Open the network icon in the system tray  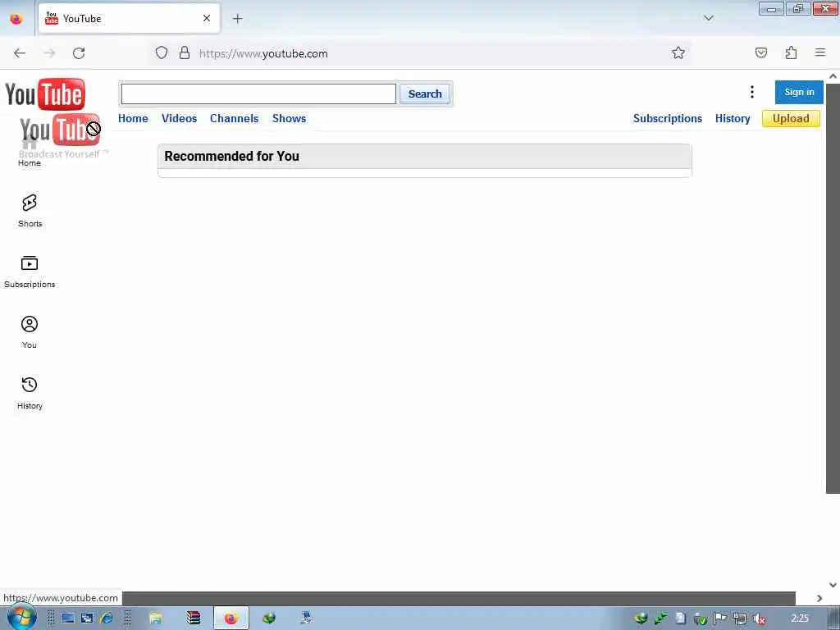(x=739, y=619)
